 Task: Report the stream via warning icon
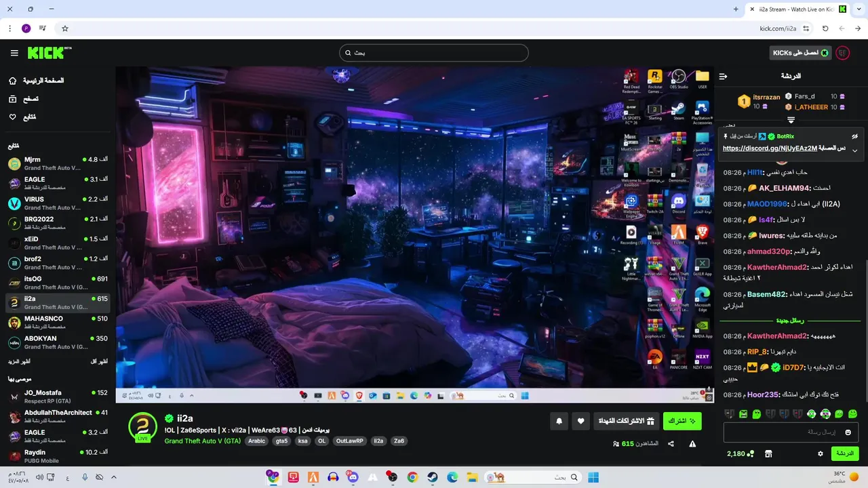pyautogui.click(x=692, y=444)
